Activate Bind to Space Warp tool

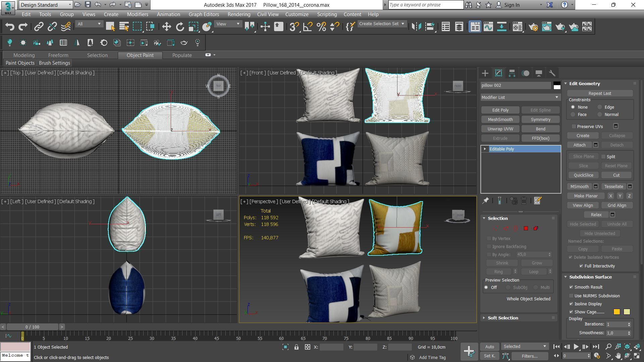66,27
